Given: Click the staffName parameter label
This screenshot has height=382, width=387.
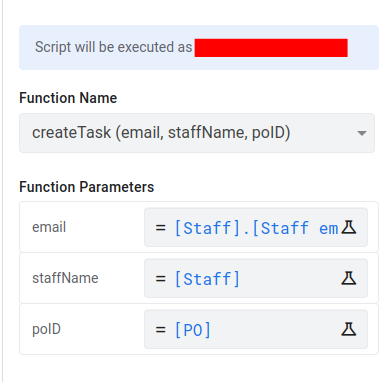Looking at the screenshot, I should 65,278.
